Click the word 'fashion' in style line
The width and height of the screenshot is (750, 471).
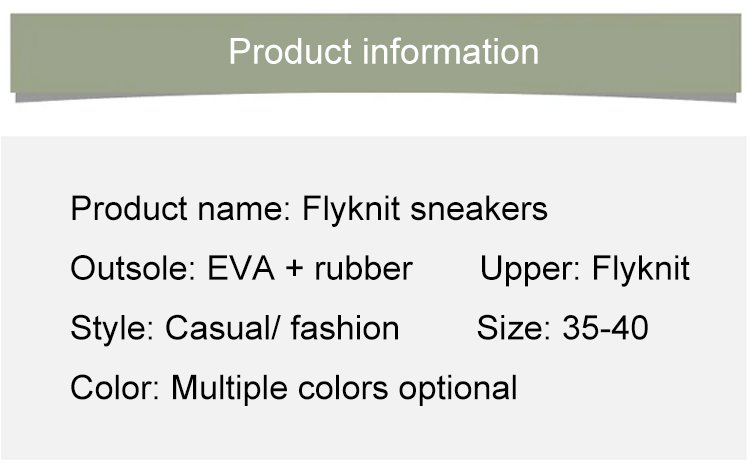pyautogui.click(x=345, y=328)
